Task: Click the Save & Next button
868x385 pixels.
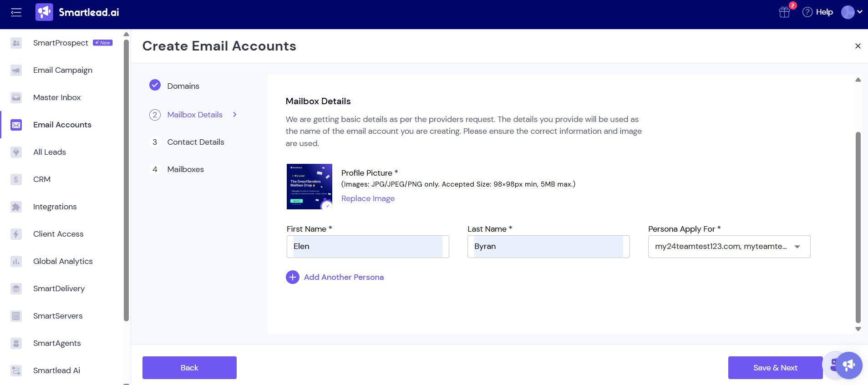Action: tap(775, 368)
